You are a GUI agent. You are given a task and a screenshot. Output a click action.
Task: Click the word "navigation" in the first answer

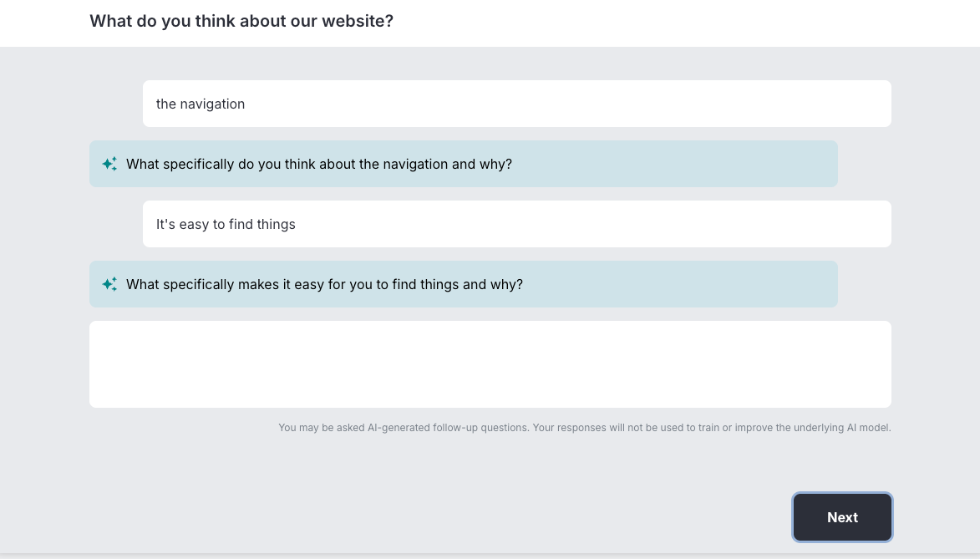(212, 104)
